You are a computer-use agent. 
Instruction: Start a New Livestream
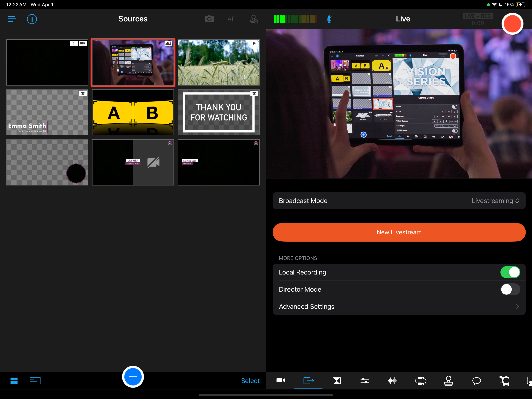click(x=399, y=232)
